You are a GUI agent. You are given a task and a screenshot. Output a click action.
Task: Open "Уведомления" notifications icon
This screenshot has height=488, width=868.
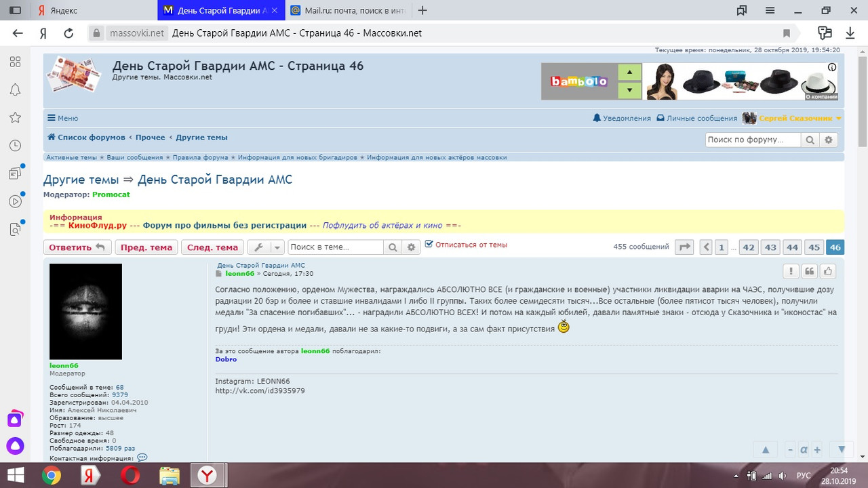click(x=596, y=117)
